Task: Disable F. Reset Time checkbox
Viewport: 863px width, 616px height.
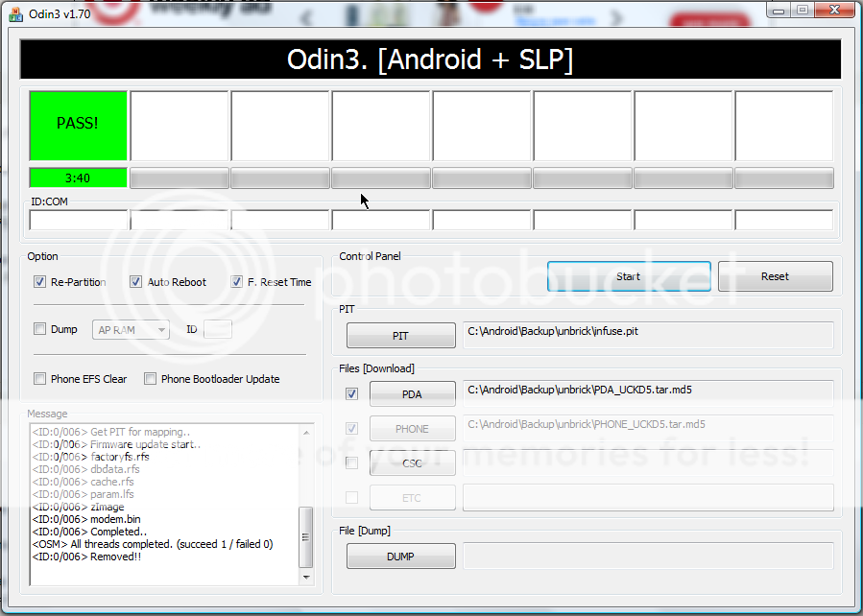Action: click(x=237, y=282)
